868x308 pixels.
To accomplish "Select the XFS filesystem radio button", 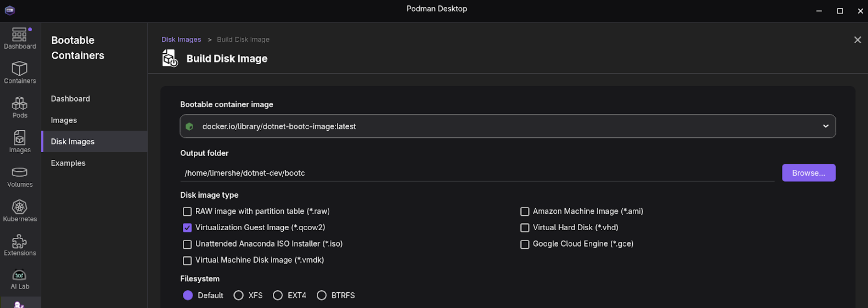I will 238,295.
